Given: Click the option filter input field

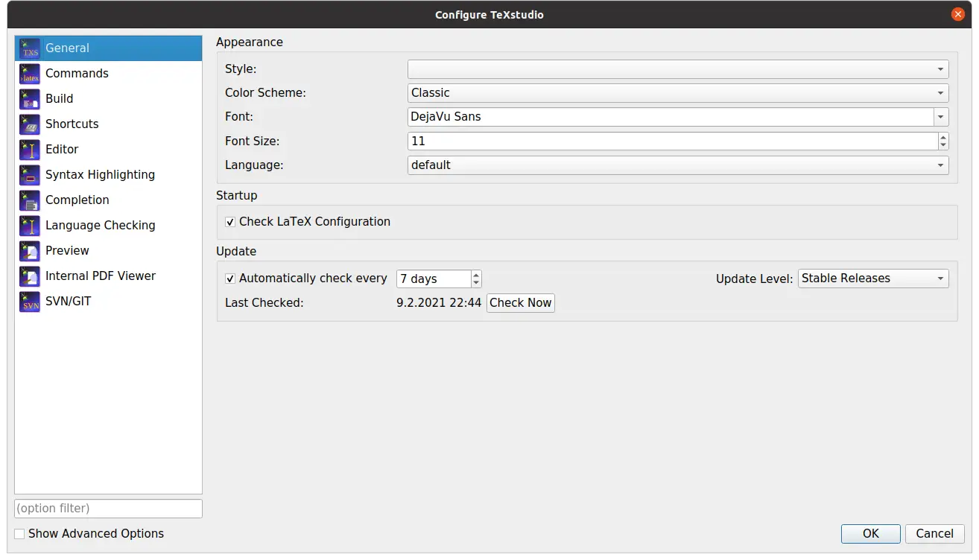Looking at the screenshot, I should tap(108, 509).
